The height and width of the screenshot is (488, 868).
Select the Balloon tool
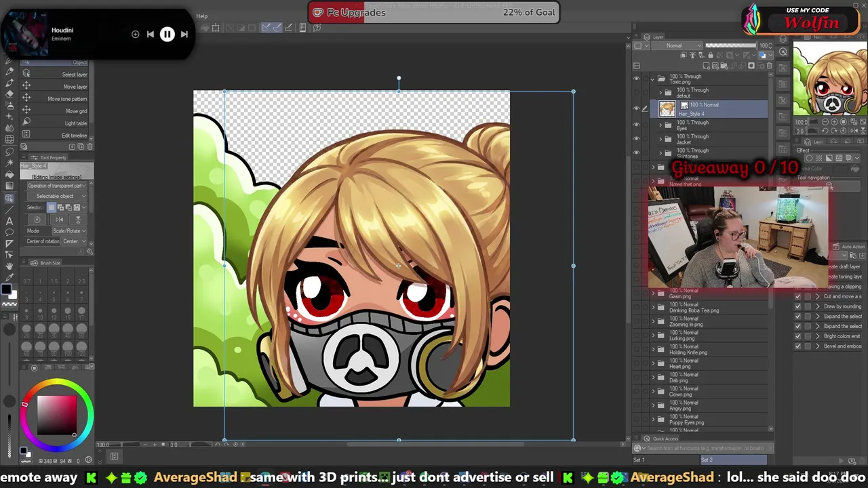[9, 232]
